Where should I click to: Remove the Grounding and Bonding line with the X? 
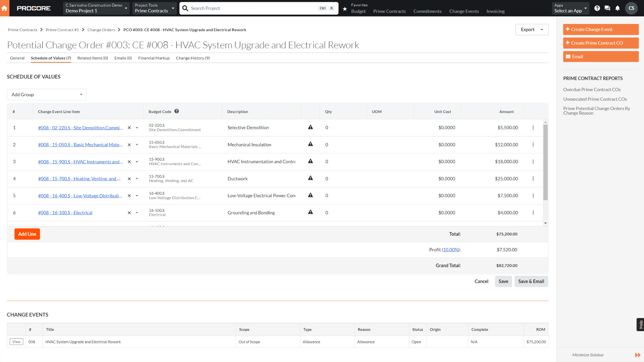pyautogui.click(x=129, y=213)
